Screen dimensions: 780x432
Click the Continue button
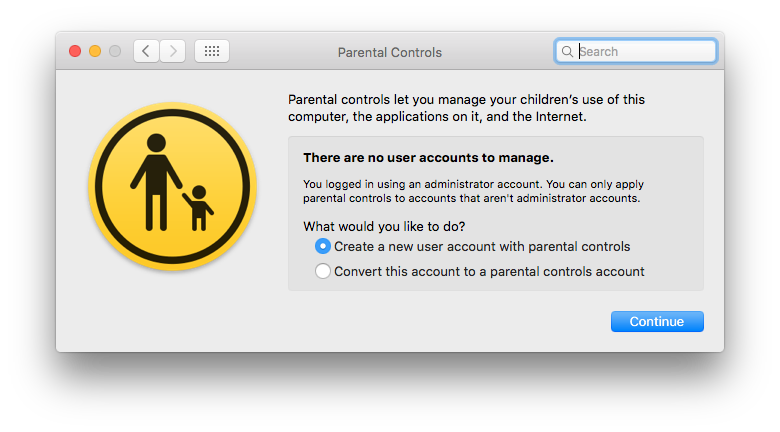[x=657, y=322]
